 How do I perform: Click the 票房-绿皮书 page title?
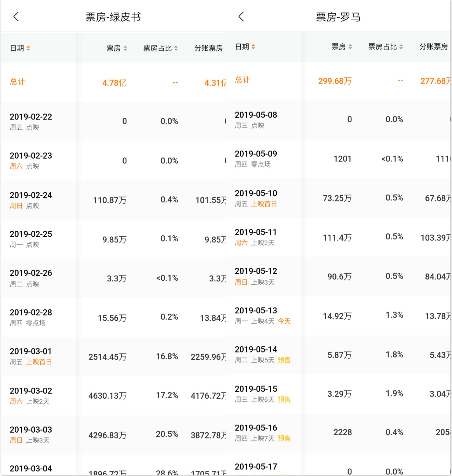113,17
